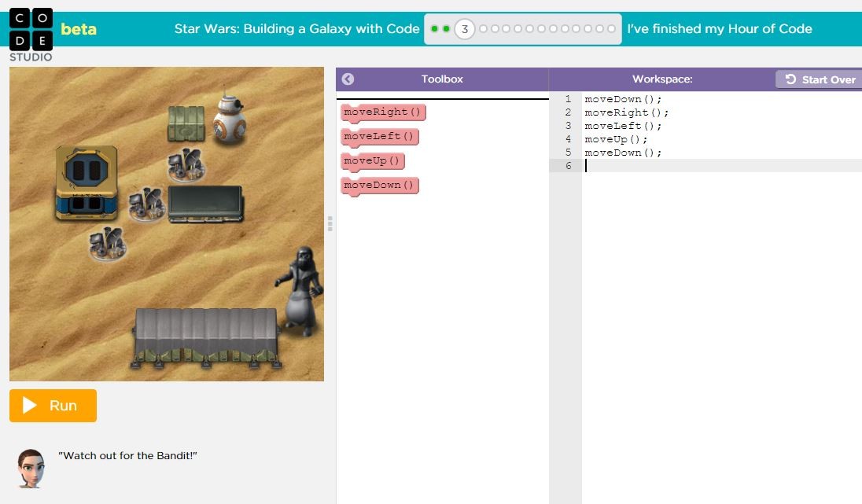
Task: Click scrap metal pile below yellow container
Action: (x=108, y=244)
